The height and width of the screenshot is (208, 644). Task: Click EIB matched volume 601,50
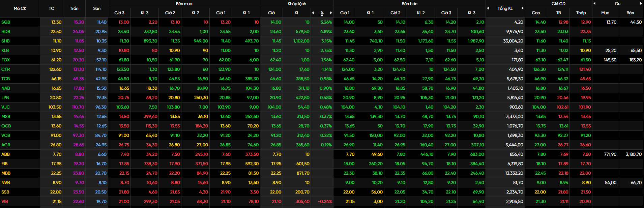(x=303, y=164)
